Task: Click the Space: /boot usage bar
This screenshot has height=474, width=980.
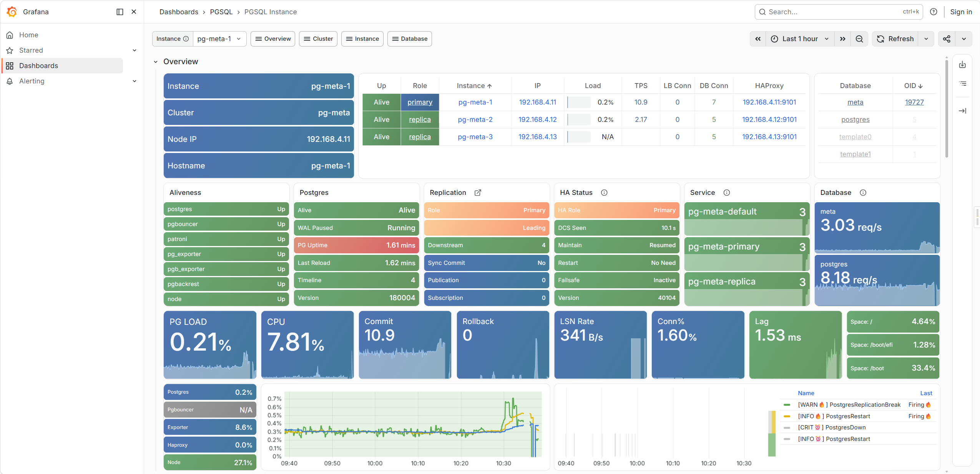Action: (x=893, y=368)
